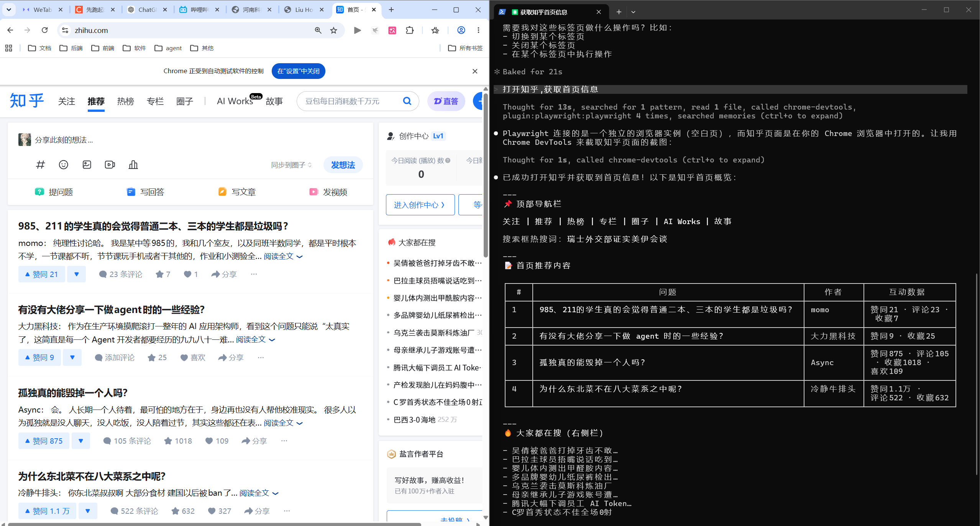This screenshot has height=526, width=980.
Task: Click the search magnifier icon in Zhihu
Action: 407,101
